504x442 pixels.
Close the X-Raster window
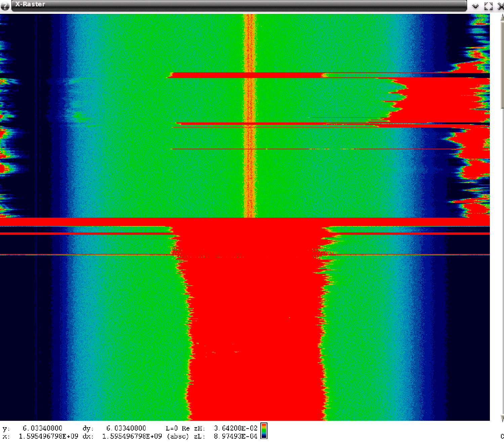(500, 6)
